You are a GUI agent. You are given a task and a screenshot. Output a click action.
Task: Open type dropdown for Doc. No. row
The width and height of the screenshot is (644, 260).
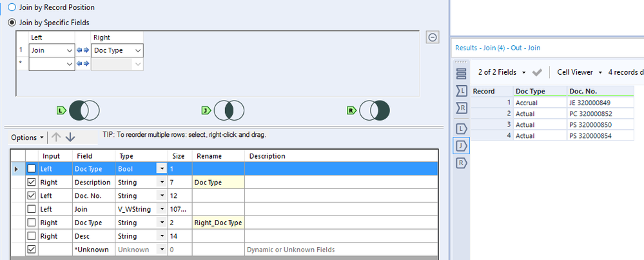point(162,195)
